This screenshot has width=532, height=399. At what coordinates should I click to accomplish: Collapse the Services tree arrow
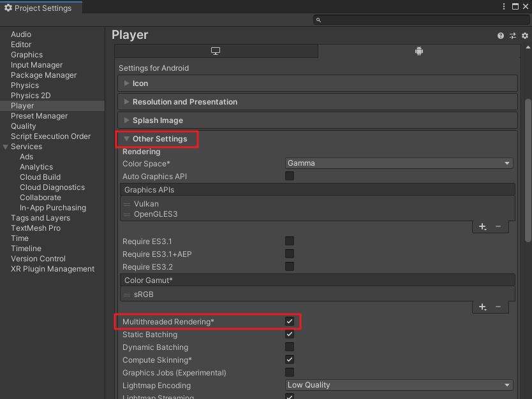[x=6, y=147]
